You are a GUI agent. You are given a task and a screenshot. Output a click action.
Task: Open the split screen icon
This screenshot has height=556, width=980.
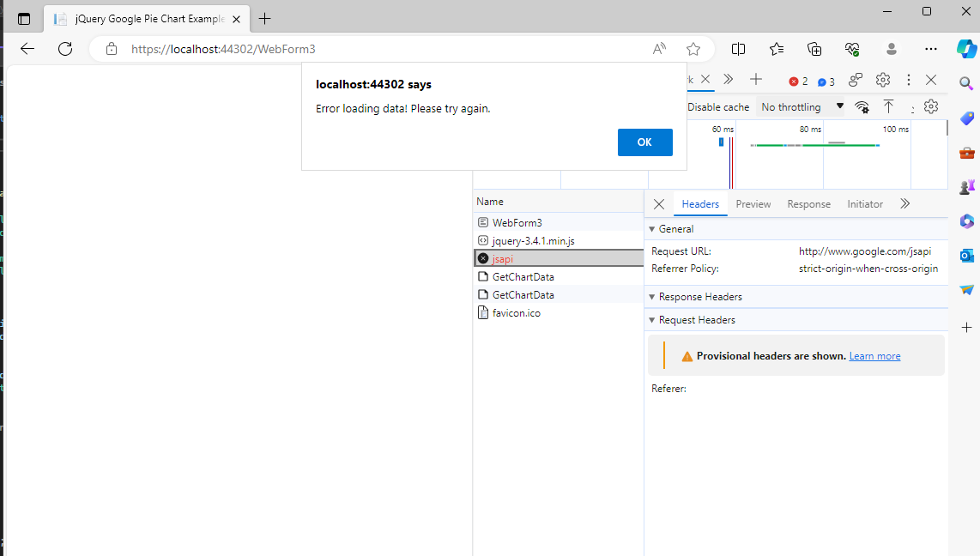[x=738, y=49]
